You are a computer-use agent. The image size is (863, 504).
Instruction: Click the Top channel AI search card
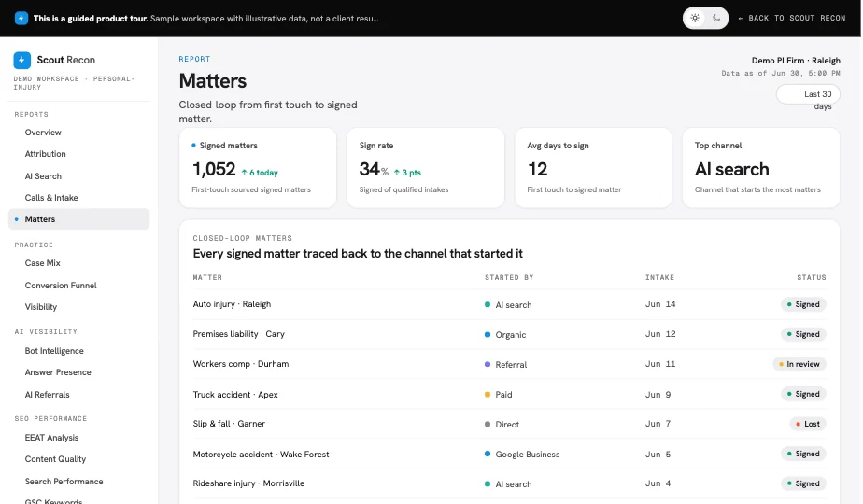761,168
